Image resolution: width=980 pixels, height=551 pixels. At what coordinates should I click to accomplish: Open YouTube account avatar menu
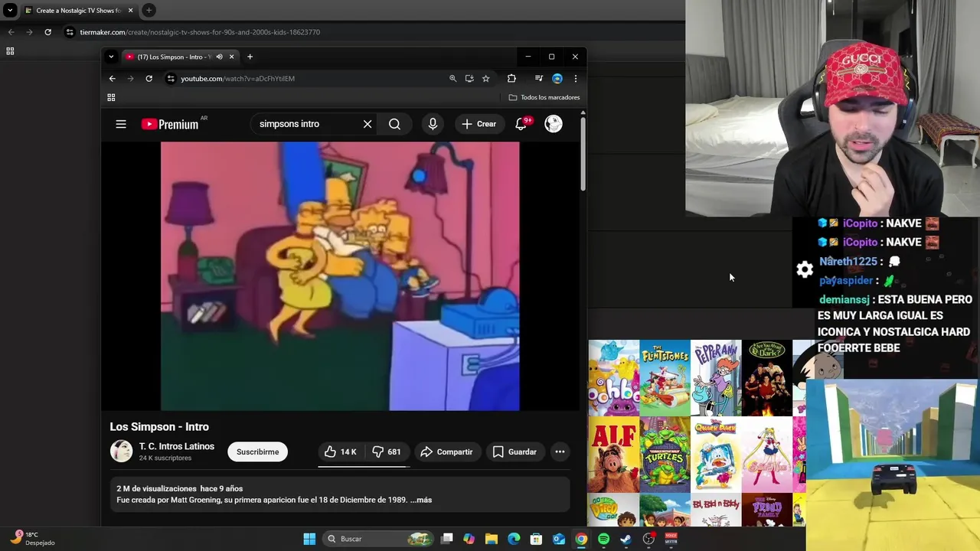(554, 124)
